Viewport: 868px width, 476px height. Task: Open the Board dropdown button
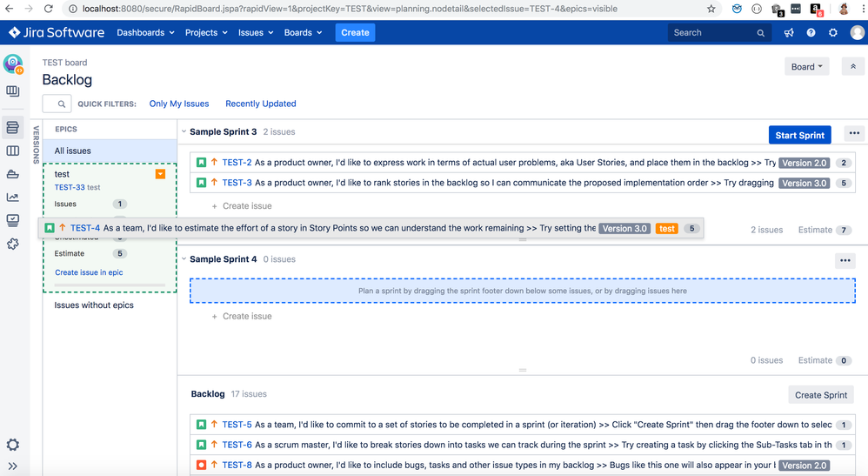(x=806, y=66)
